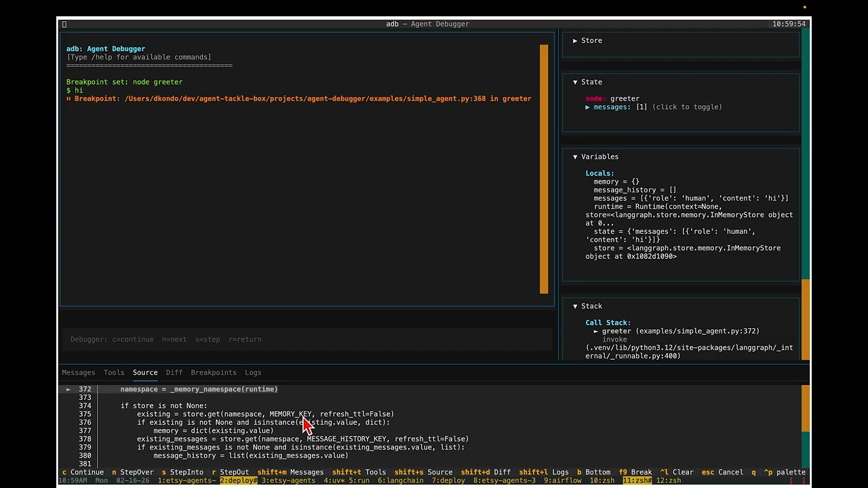Click the 'Locals:' heading
This screenshot has width=868, height=488.
[x=599, y=174]
